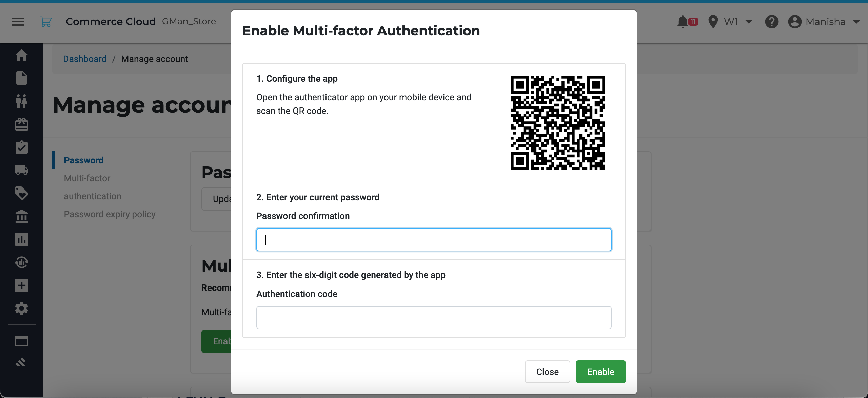
Task: Click the 'Enable Multi-factor Authentication' dialog title
Action: tap(361, 31)
